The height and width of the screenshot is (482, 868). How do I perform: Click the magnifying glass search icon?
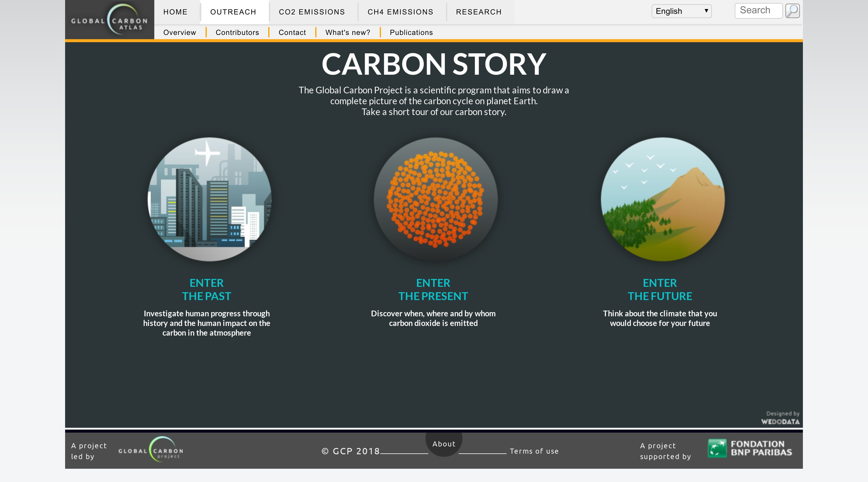(x=792, y=11)
